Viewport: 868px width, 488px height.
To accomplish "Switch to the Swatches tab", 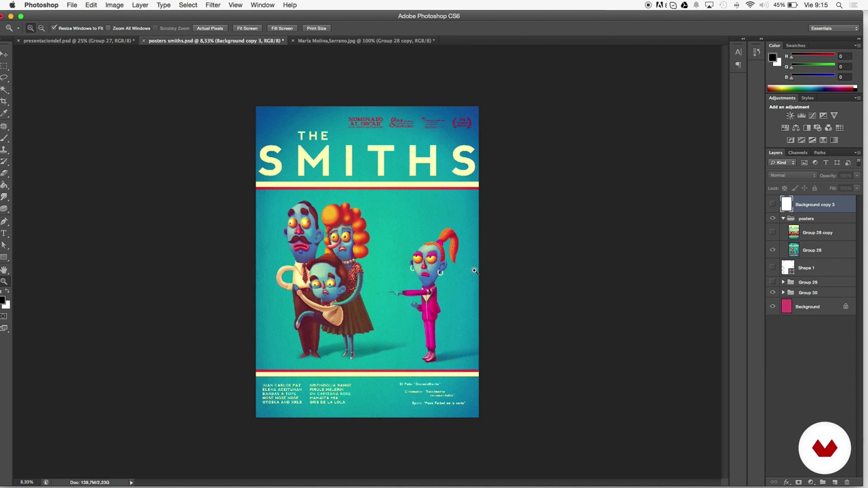I will click(x=795, y=45).
